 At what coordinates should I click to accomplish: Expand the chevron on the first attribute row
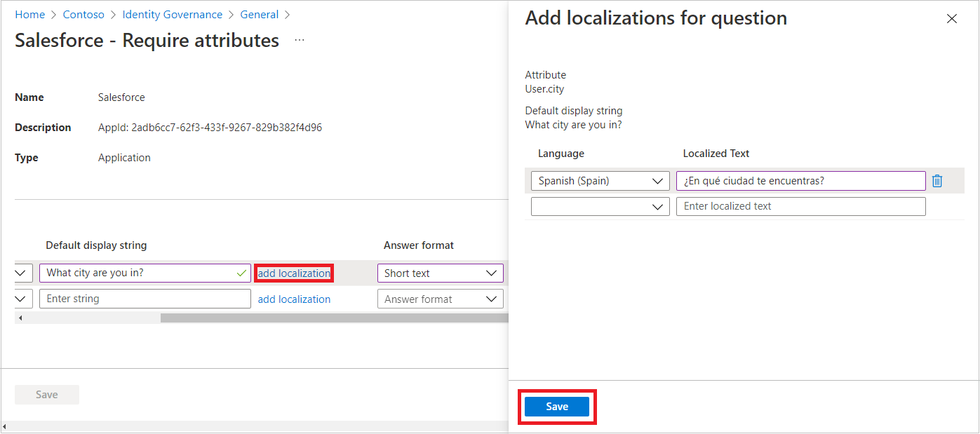[x=20, y=273]
